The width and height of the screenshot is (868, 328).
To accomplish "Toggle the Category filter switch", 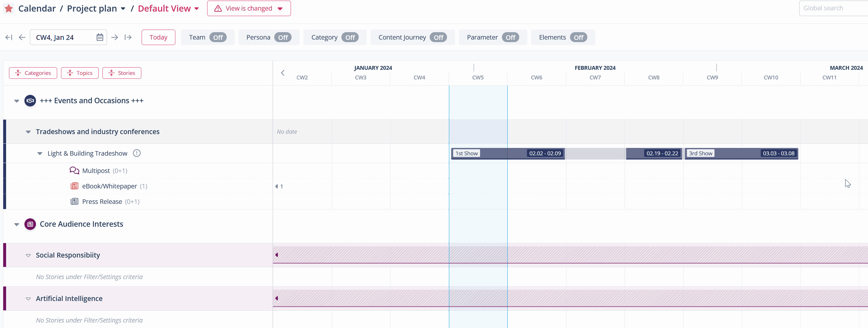I will point(350,37).
